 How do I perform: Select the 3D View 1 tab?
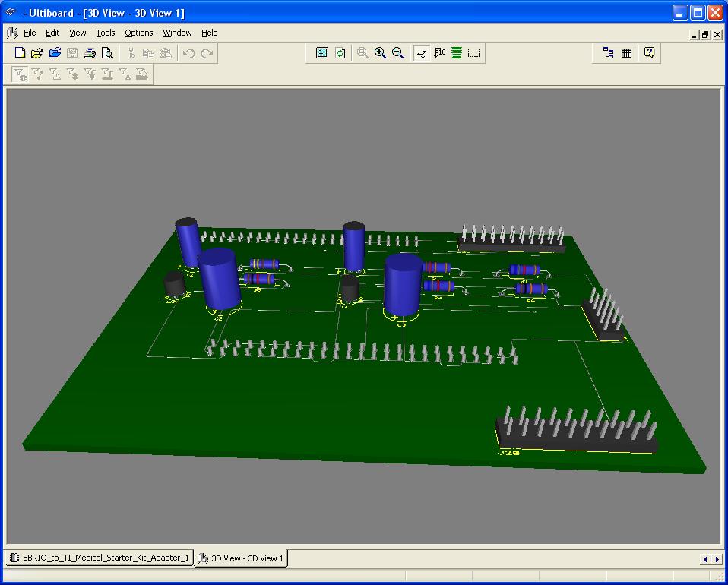(242, 558)
